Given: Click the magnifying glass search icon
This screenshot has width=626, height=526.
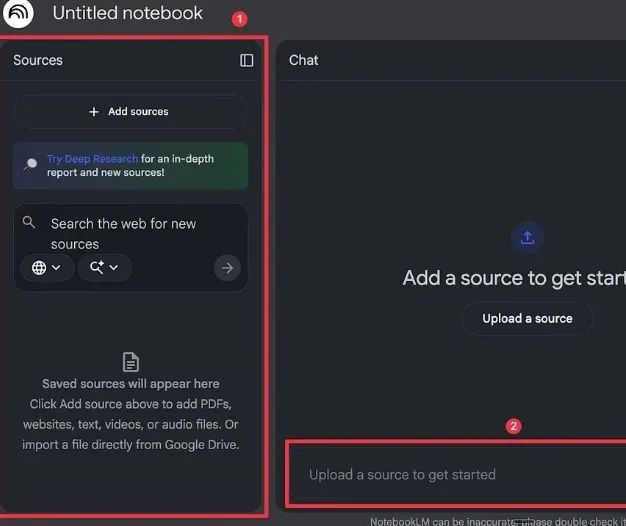Looking at the screenshot, I should (x=29, y=222).
